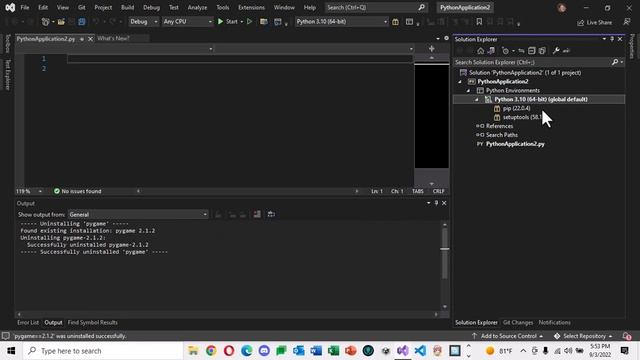Toggle auto-hide pin on Output panel
Image resolution: width=640 pixels, height=360 pixels.
coord(436,203)
